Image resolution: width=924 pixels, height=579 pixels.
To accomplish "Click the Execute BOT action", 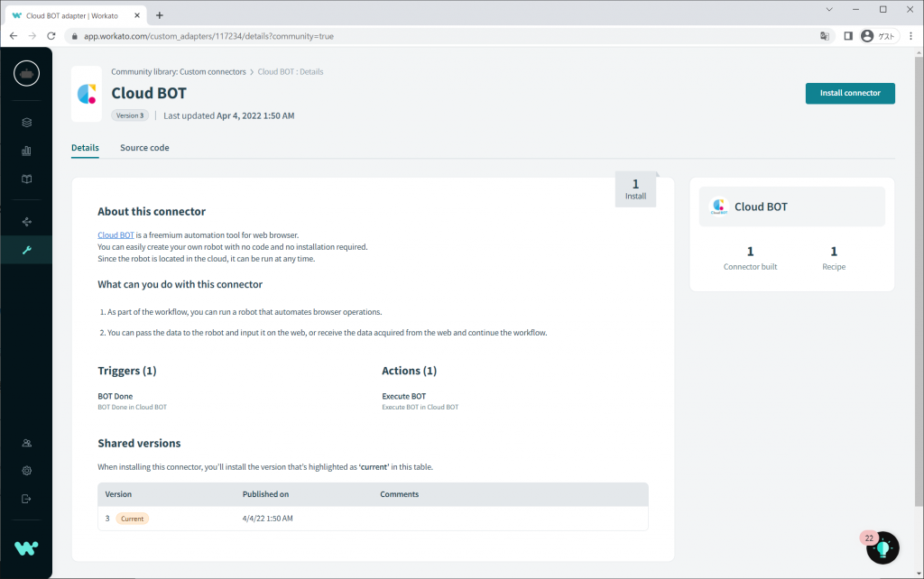I will click(x=403, y=397).
